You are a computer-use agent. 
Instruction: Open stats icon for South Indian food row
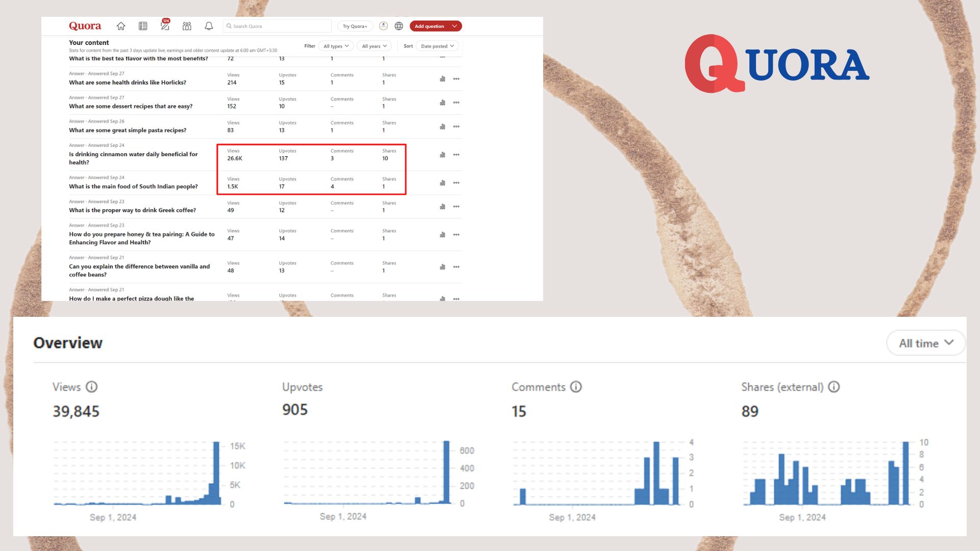pos(443,183)
